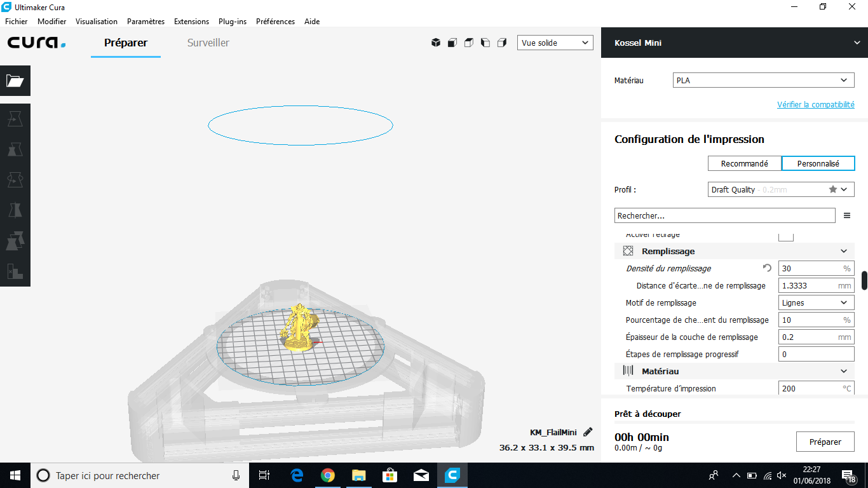This screenshot has width=868, height=488.
Task: Collapse the Matériau settings section
Action: click(x=735, y=371)
